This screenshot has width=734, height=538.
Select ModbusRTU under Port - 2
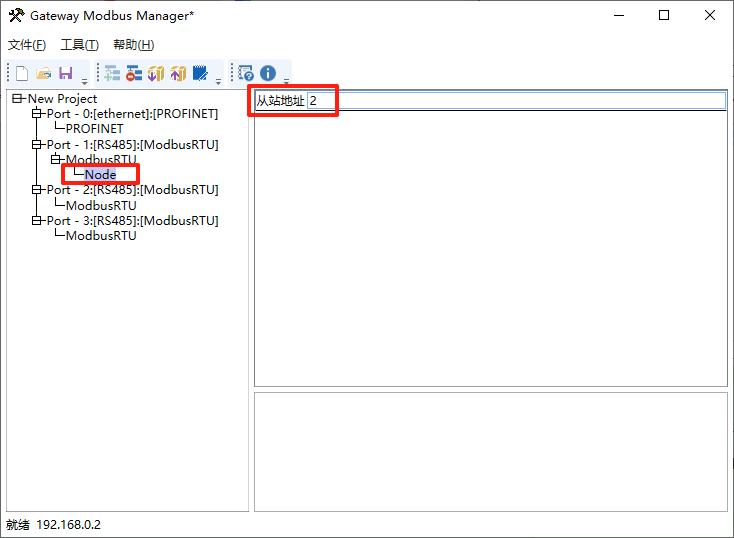pos(101,206)
